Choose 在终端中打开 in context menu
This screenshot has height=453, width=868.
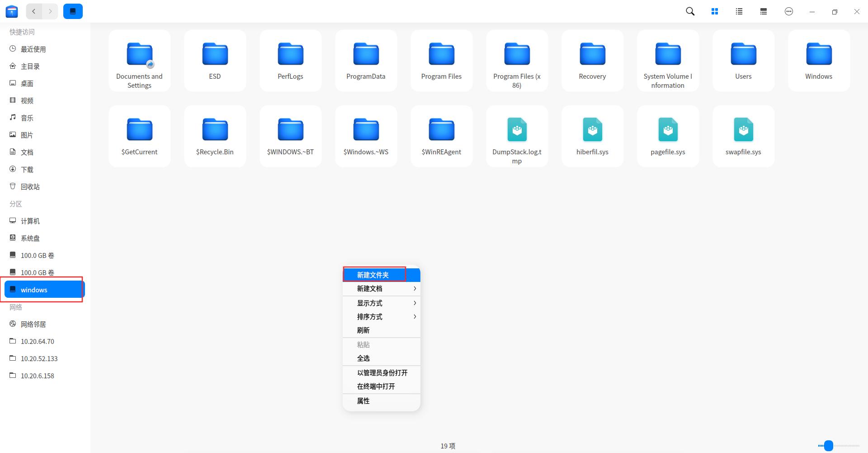[382, 386]
